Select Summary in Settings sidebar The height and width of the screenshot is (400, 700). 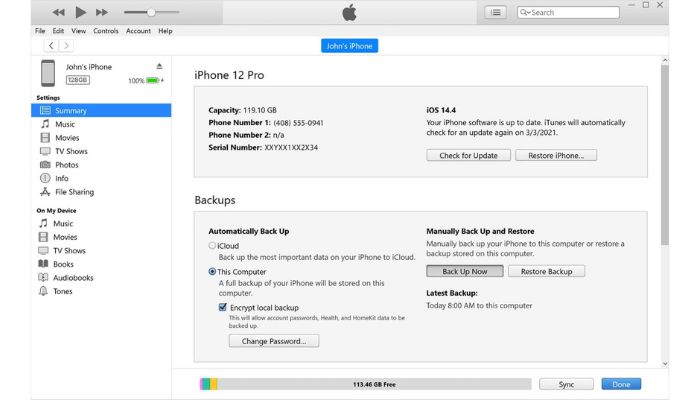click(x=101, y=110)
